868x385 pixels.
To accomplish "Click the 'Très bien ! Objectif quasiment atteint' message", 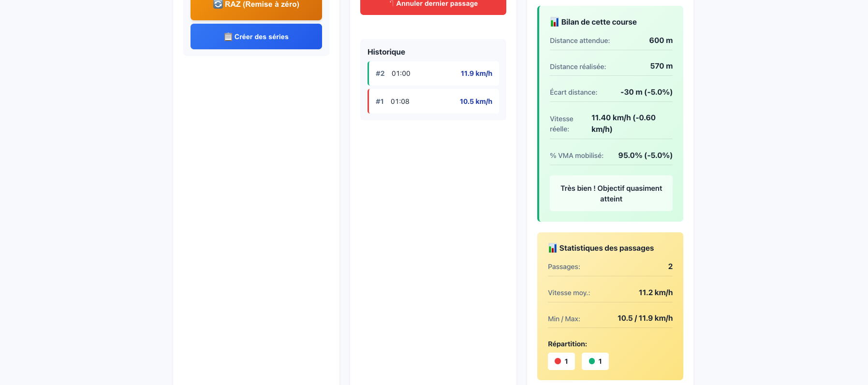I will (611, 193).
